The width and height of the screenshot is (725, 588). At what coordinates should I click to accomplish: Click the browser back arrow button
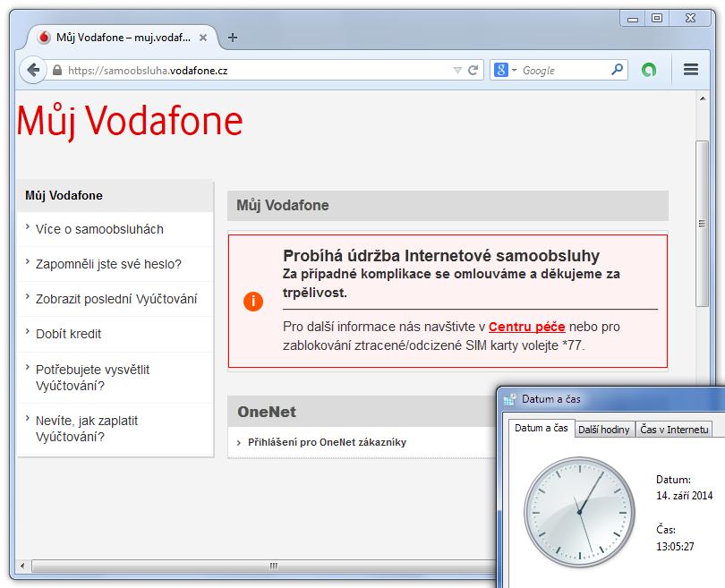[x=32, y=70]
